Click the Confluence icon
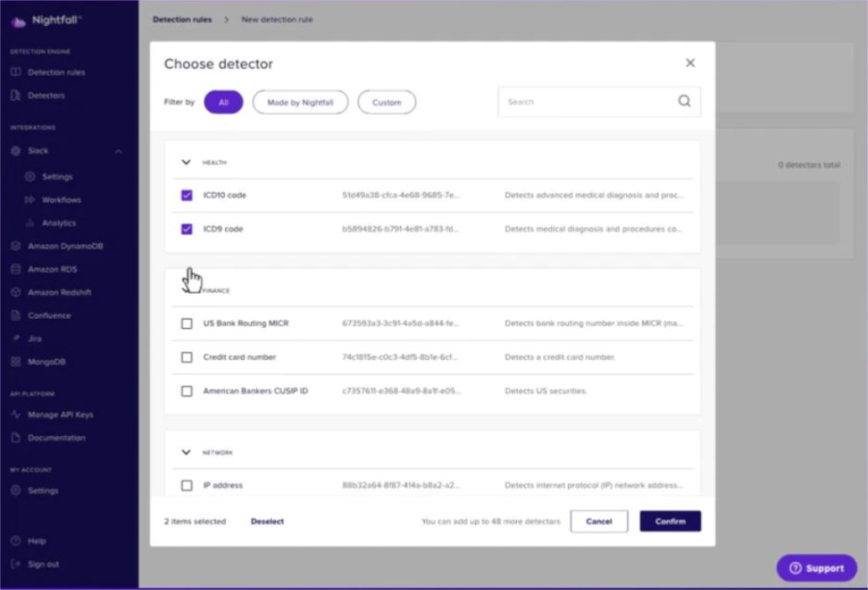Image resolution: width=868 pixels, height=590 pixels. click(x=16, y=316)
